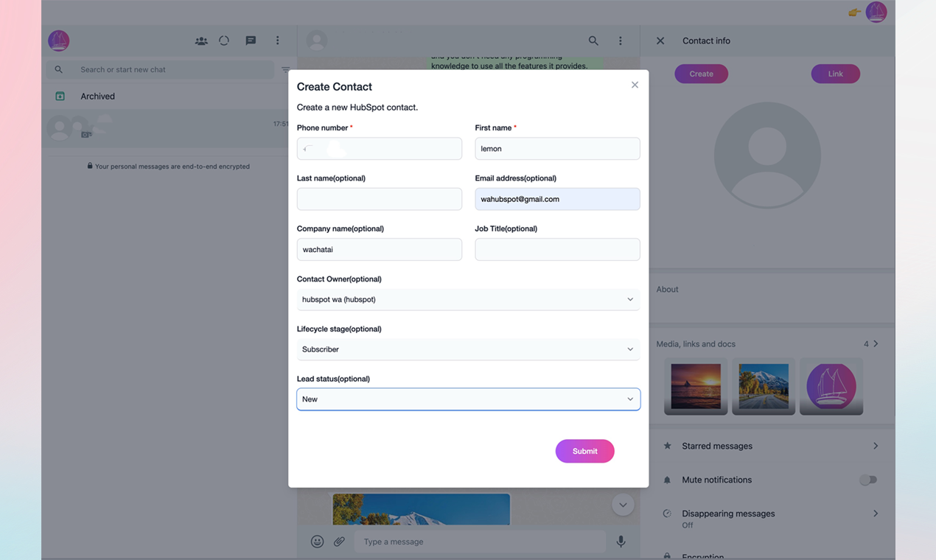Open the sidebar three-dot menu

click(x=277, y=41)
